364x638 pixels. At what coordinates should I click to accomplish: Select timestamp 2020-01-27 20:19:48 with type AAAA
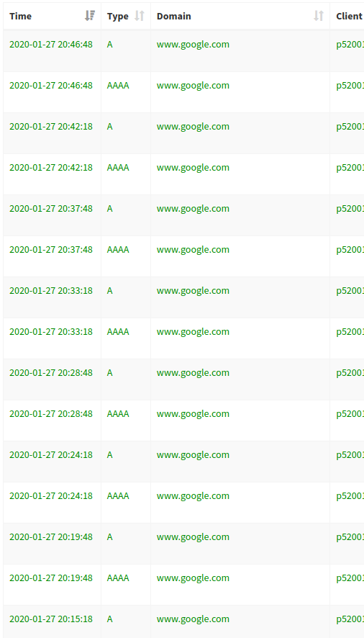(51, 578)
